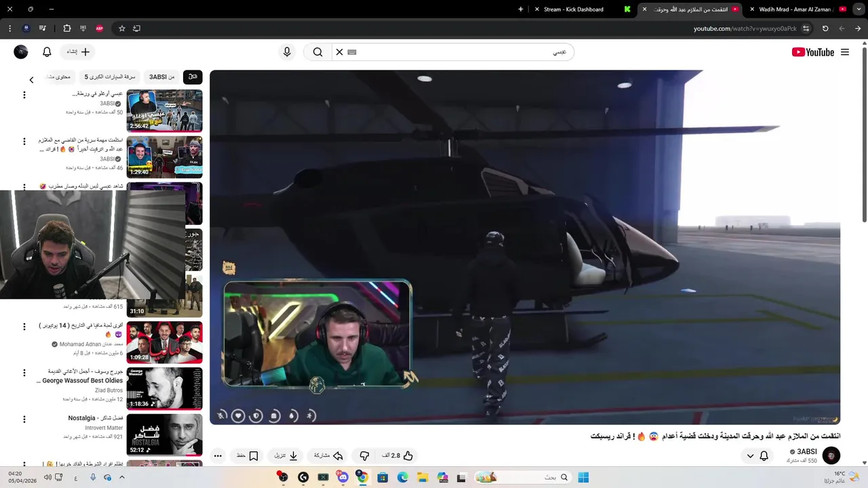Open options for 'استلمت مهمة سرية' video
Screen dimensions: 868x488
point(24,142)
